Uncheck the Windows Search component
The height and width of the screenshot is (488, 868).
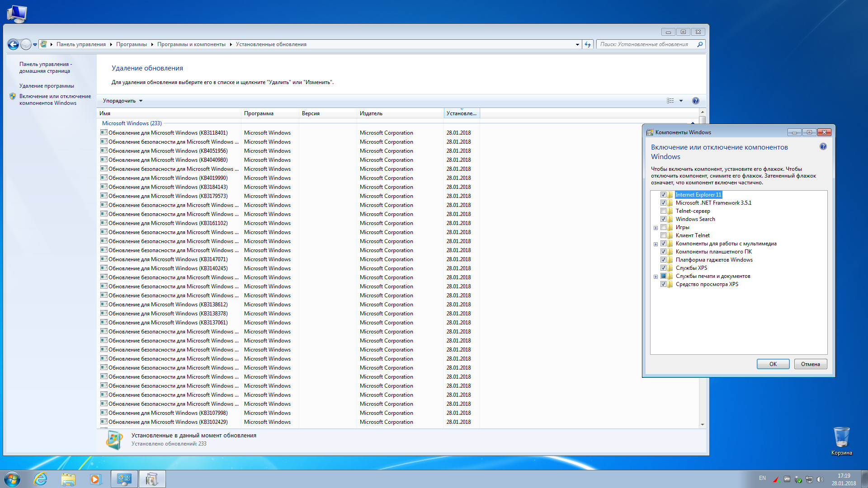(663, 219)
